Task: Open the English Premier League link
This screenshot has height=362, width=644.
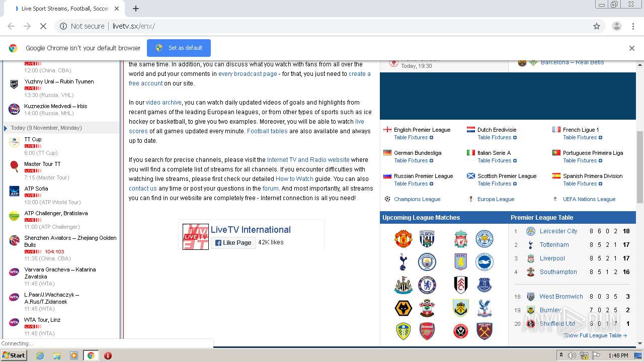Action: [422, 130]
